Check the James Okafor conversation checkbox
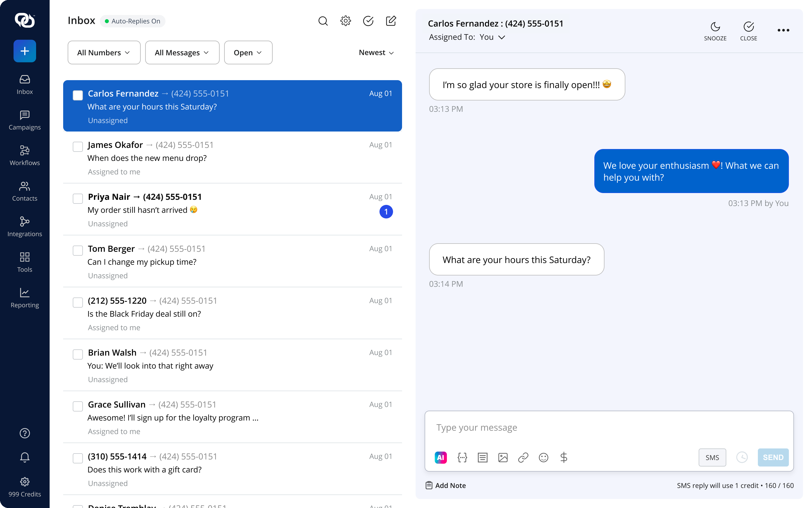The height and width of the screenshot is (508, 812). [x=78, y=147]
